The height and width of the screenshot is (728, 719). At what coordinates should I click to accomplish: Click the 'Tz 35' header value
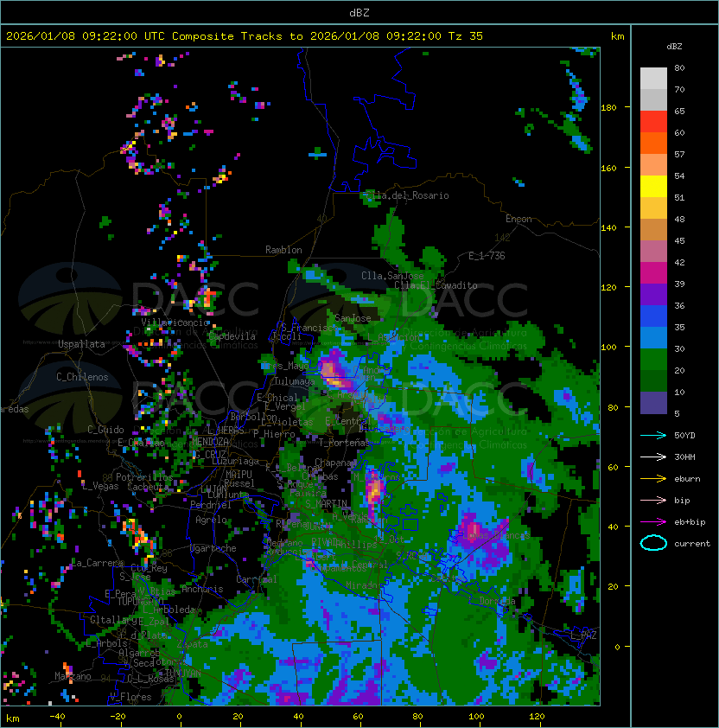click(466, 36)
